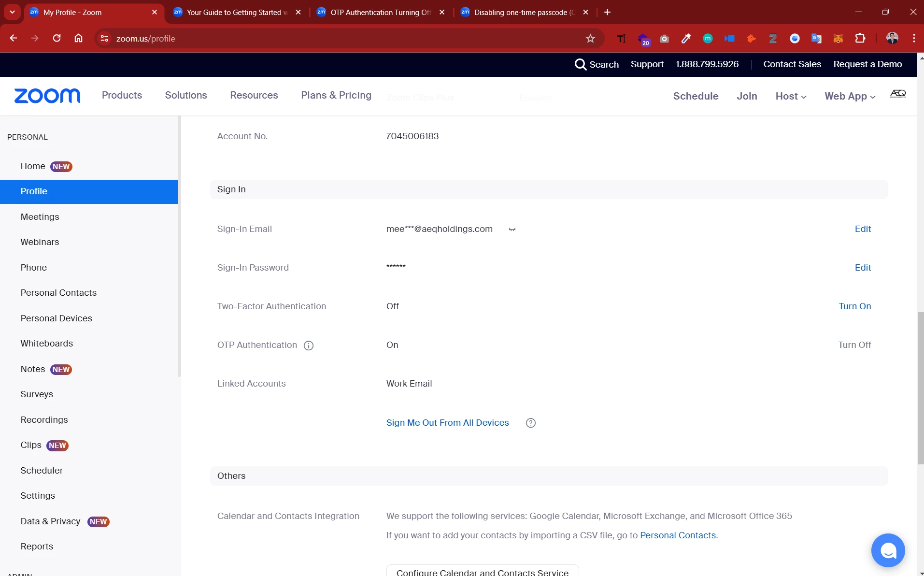
Task: Edit the Sign-In Email
Action: coord(863,229)
